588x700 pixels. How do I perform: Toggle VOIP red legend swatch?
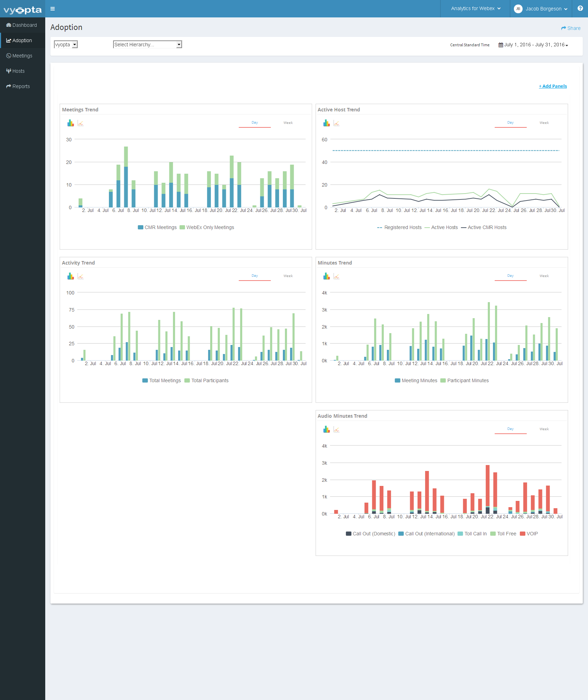(x=522, y=534)
